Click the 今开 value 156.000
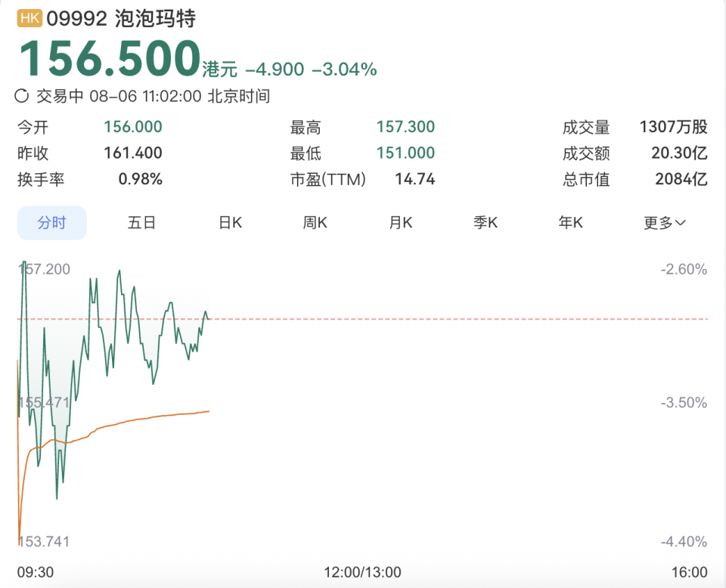Image resolution: width=726 pixels, height=588 pixels. [x=133, y=127]
